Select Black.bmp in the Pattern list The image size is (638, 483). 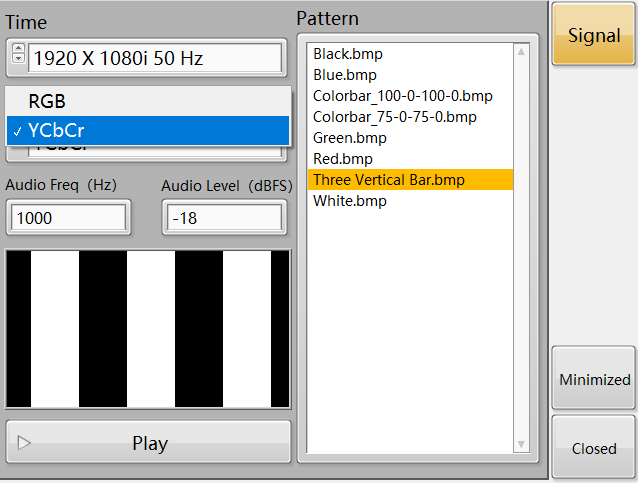348,54
